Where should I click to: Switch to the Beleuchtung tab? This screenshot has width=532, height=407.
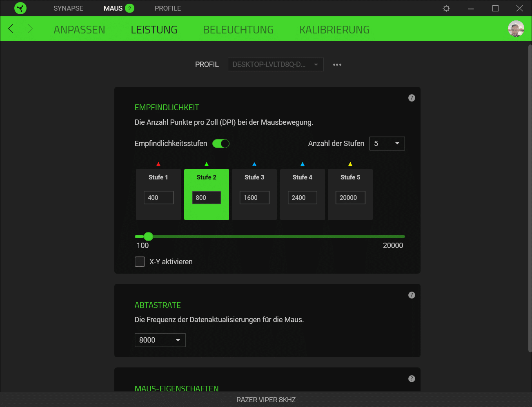pyautogui.click(x=238, y=29)
